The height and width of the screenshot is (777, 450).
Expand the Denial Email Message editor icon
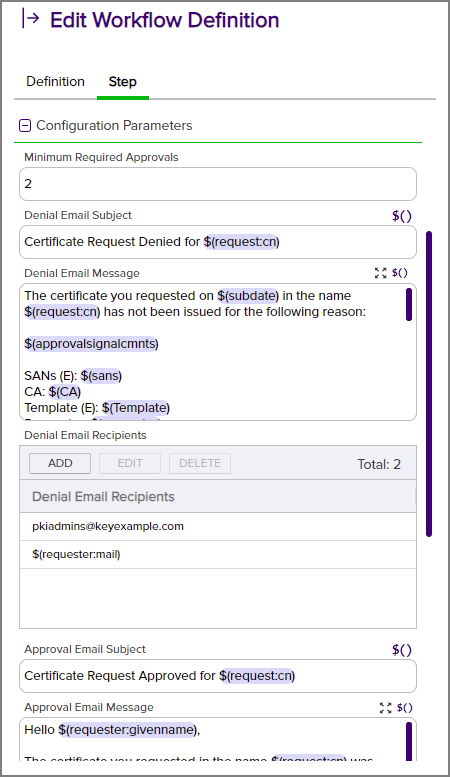click(381, 273)
